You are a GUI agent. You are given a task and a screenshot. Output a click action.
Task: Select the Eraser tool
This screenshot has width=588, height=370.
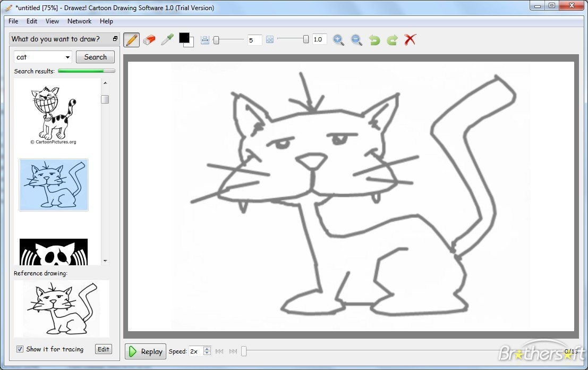click(149, 39)
